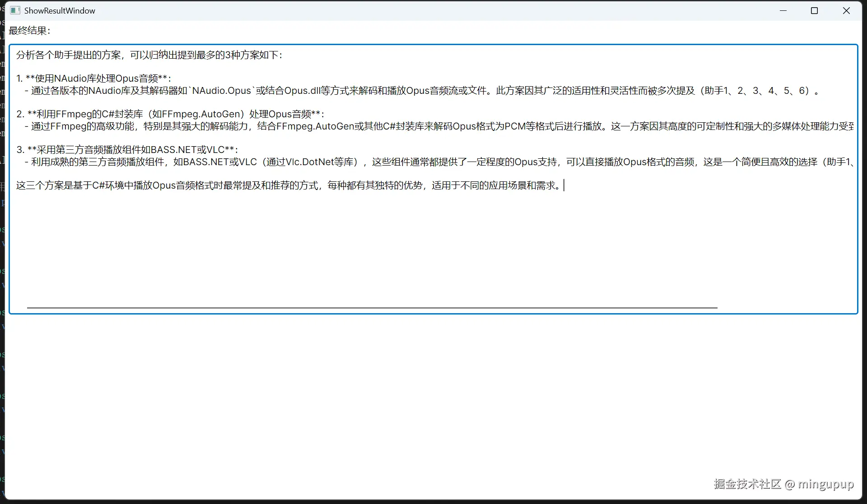Click scrollbar track right of the thumb

786,308
